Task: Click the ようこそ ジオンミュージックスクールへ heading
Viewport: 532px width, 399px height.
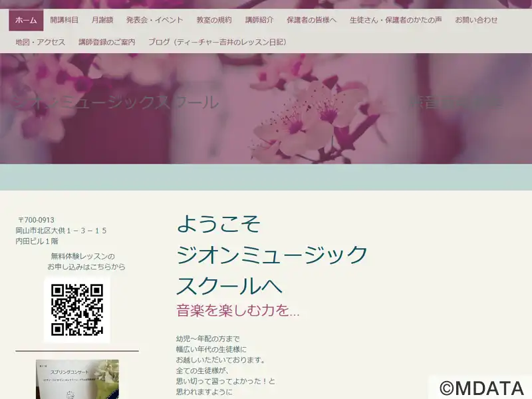Action: (271, 255)
